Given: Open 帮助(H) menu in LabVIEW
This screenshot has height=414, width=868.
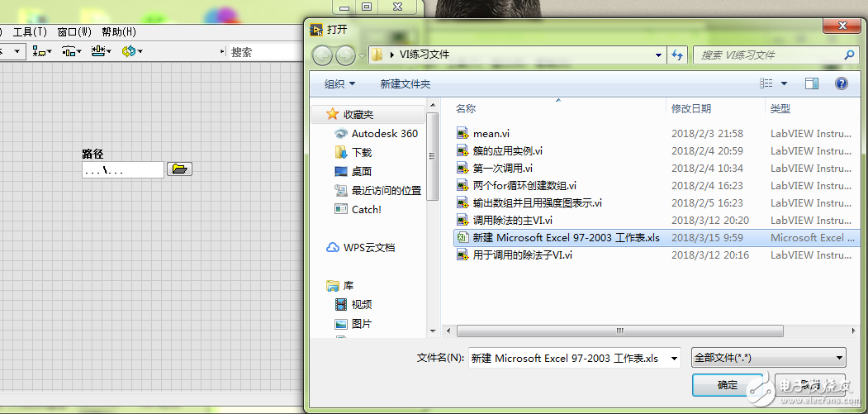Looking at the screenshot, I should point(119,32).
